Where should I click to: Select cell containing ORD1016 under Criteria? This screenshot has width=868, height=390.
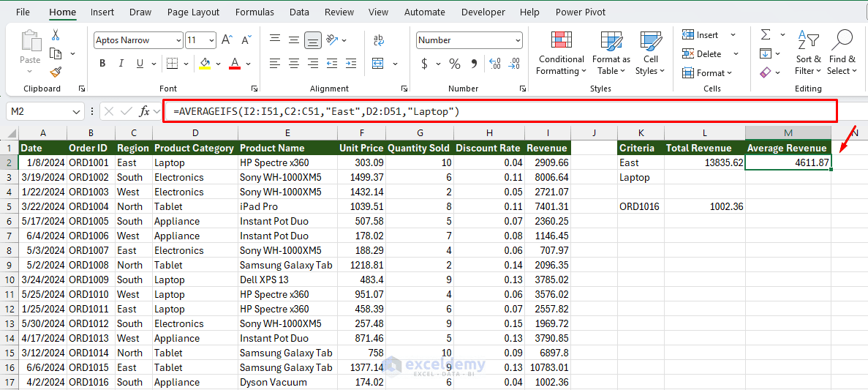click(641, 206)
